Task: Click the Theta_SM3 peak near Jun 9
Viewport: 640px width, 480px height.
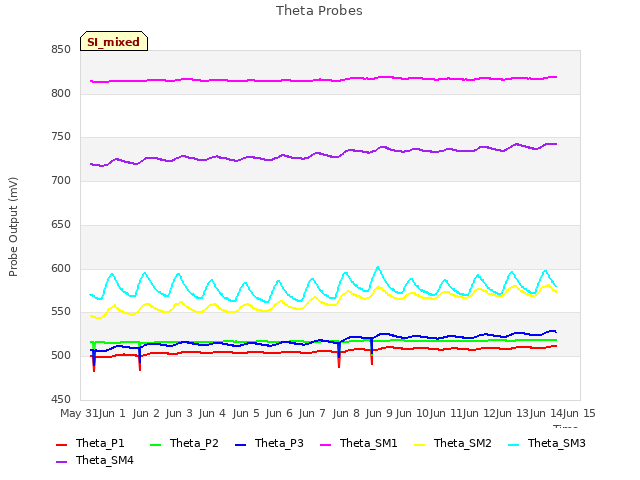Action: 378,268
